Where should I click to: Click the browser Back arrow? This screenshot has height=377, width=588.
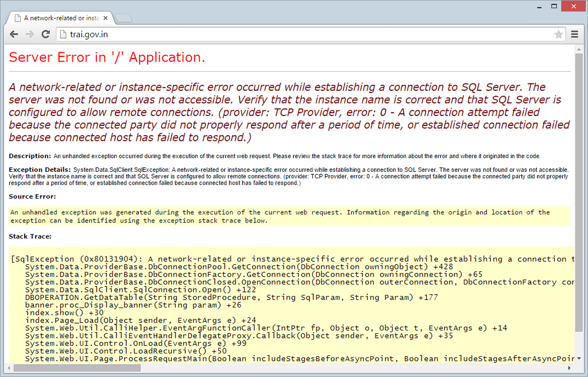(x=14, y=34)
